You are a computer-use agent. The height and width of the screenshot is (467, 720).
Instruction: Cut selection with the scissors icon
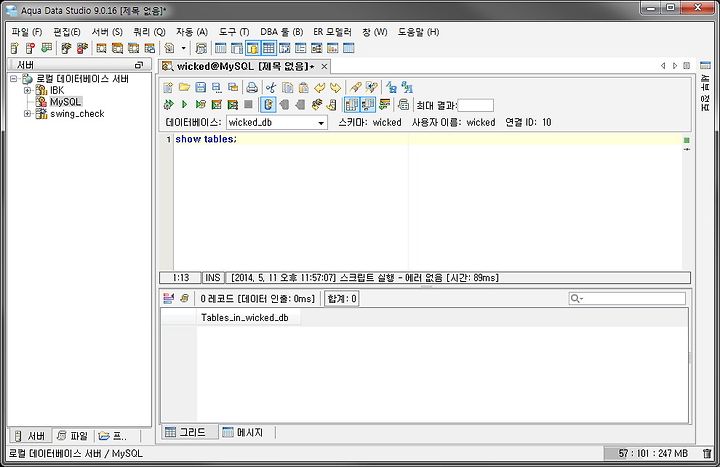(x=271, y=87)
